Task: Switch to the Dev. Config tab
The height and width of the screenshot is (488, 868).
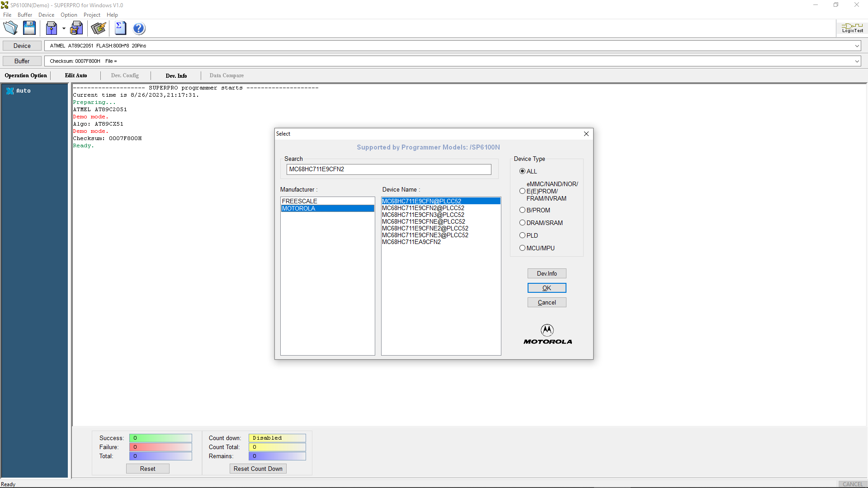Action: [x=125, y=75]
